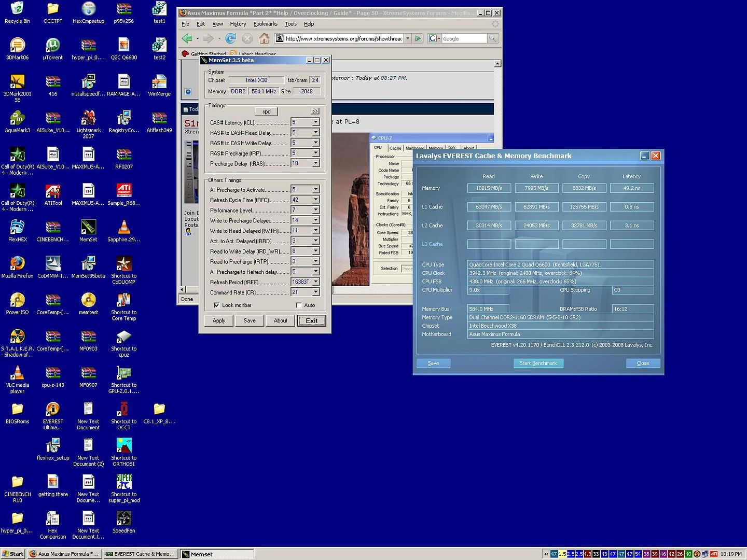Expand Refresh Cycle Time (tRFC) dropdown
The width and height of the screenshot is (747, 560).
[315, 200]
